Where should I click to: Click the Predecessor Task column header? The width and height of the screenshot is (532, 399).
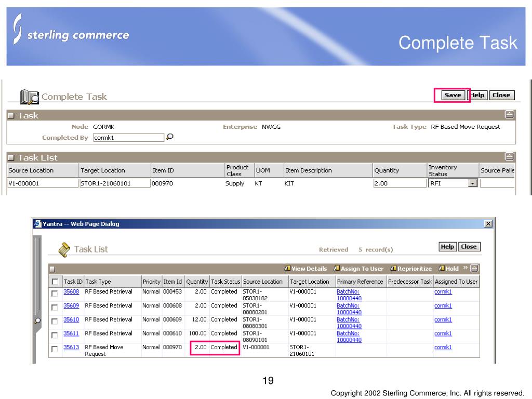coord(410,282)
